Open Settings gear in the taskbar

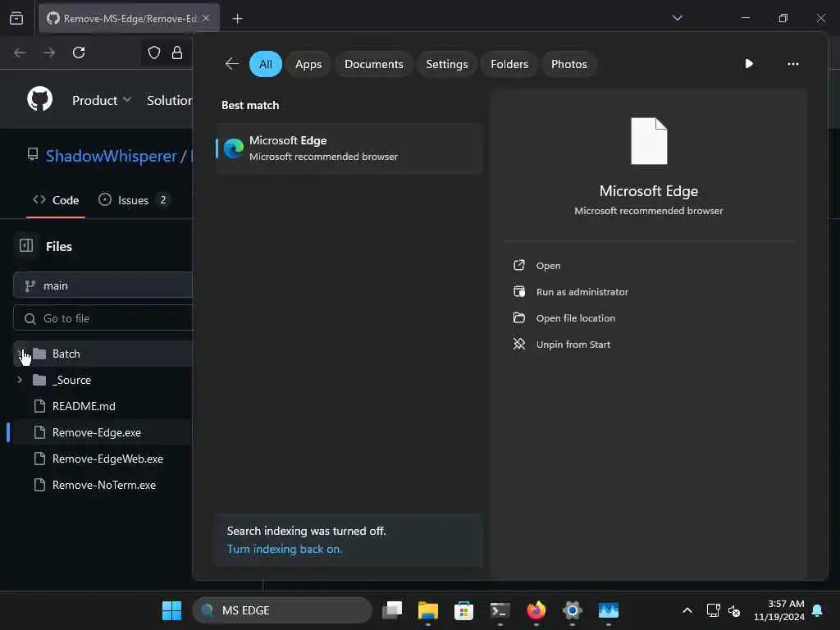(x=572, y=610)
